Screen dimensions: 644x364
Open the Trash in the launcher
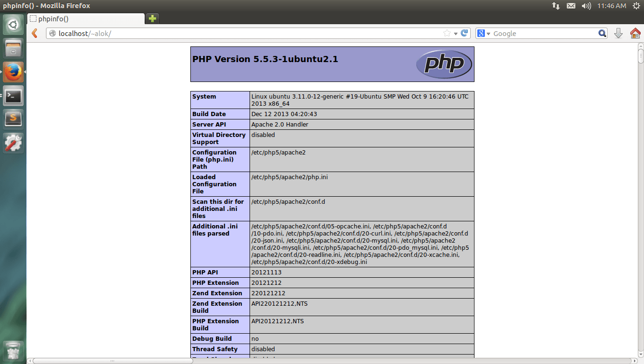click(x=13, y=351)
